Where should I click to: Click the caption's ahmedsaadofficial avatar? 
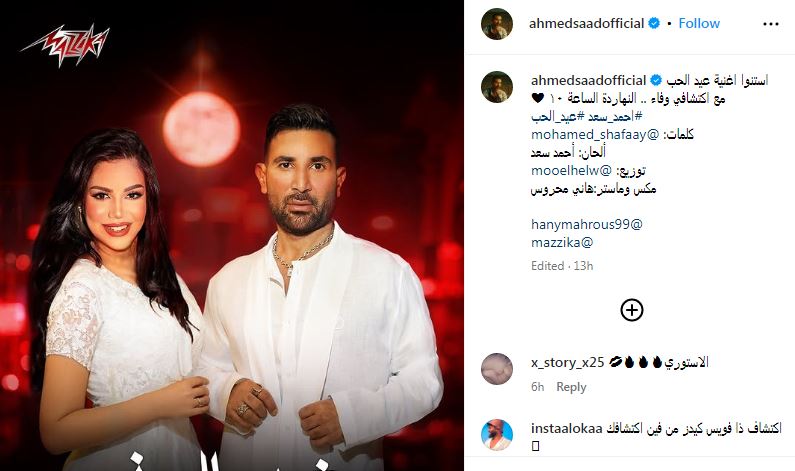(497, 87)
